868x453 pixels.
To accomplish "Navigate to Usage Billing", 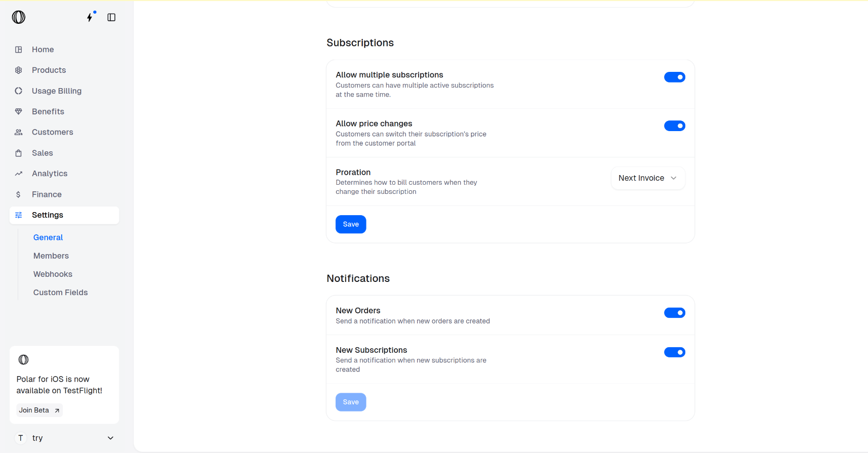I will (x=56, y=91).
